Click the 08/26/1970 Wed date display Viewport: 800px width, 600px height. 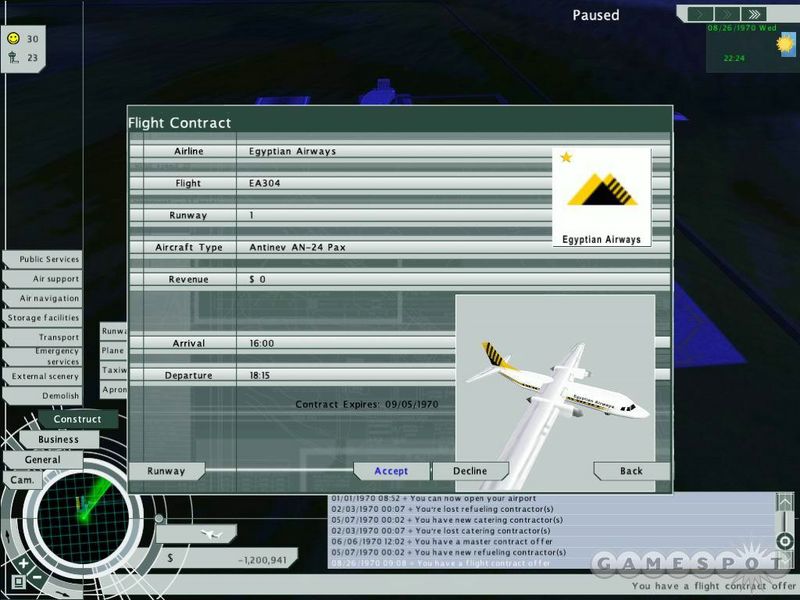point(742,28)
